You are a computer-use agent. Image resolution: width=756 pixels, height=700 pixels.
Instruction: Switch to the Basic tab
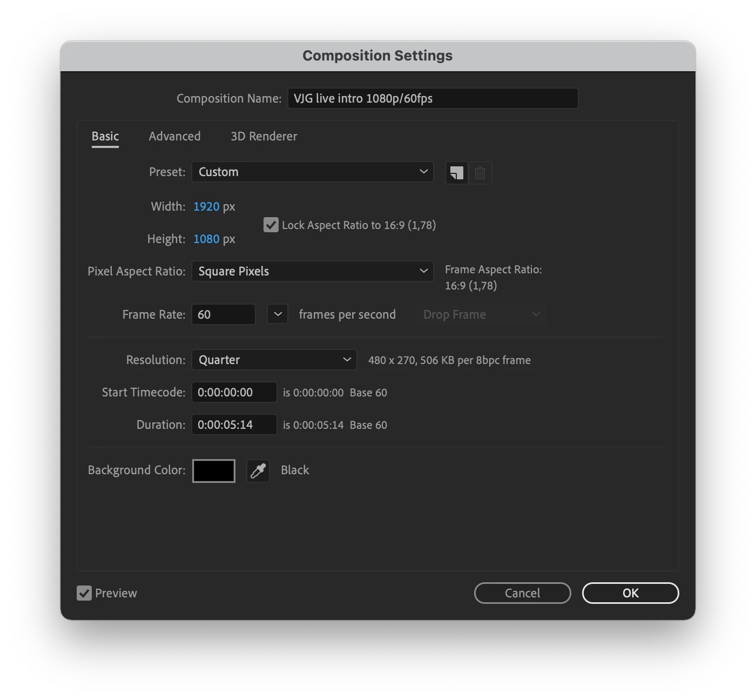click(x=105, y=136)
